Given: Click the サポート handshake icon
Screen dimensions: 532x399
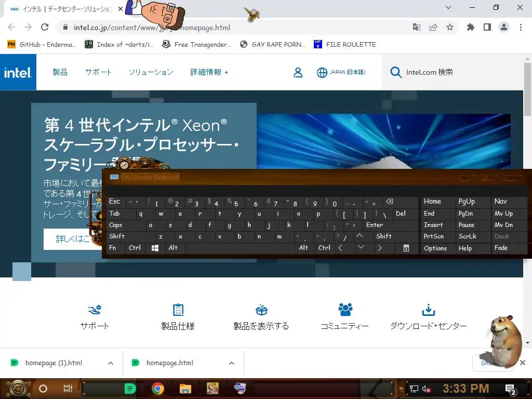Looking at the screenshot, I should click(x=95, y=310).
